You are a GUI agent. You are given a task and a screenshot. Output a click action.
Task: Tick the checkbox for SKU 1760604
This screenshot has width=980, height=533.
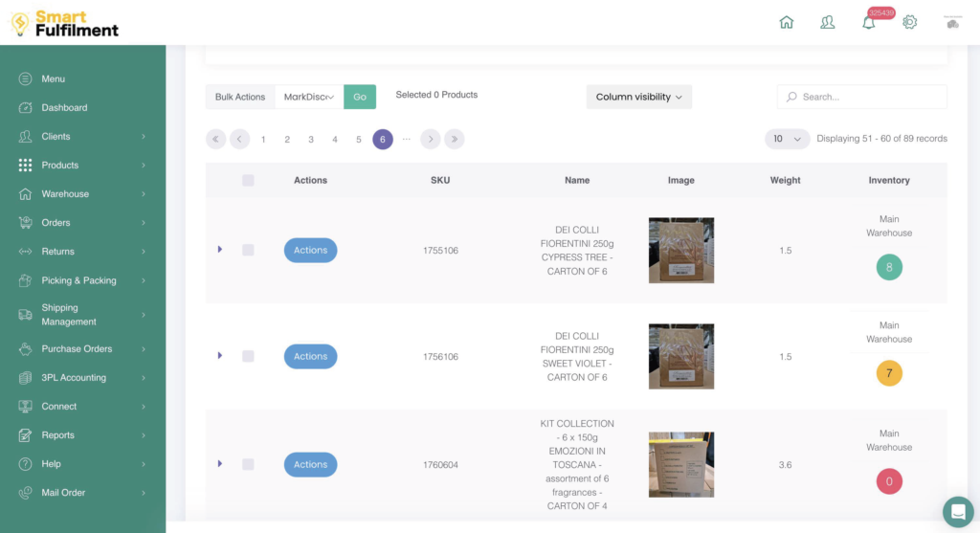tap(248, 464)
